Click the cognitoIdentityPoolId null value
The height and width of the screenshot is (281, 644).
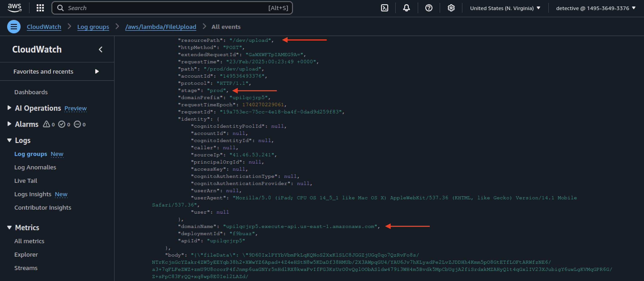pos(278,126)
